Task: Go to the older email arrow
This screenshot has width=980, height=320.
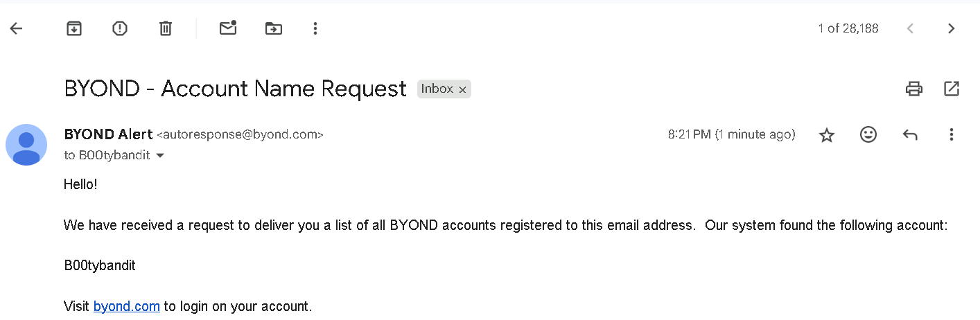Action: click(x=952, y=28)
